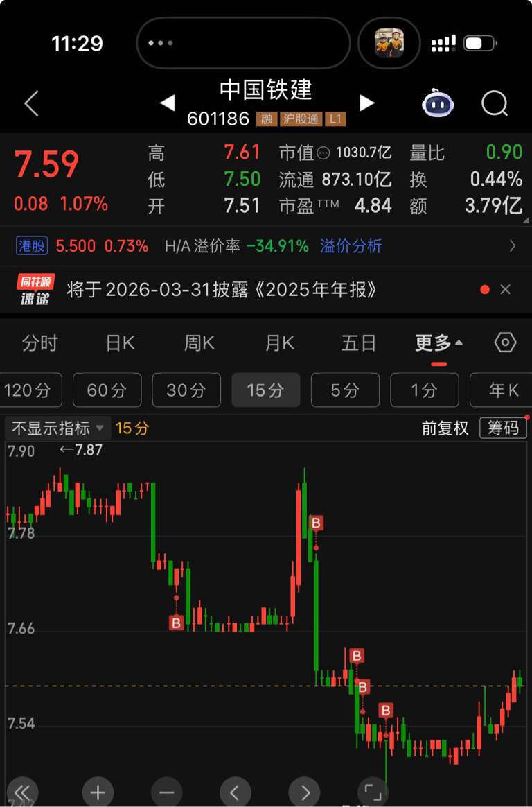Tap the current price 7.59
Viewport: 532px width, 807px height.
(47, 165)
